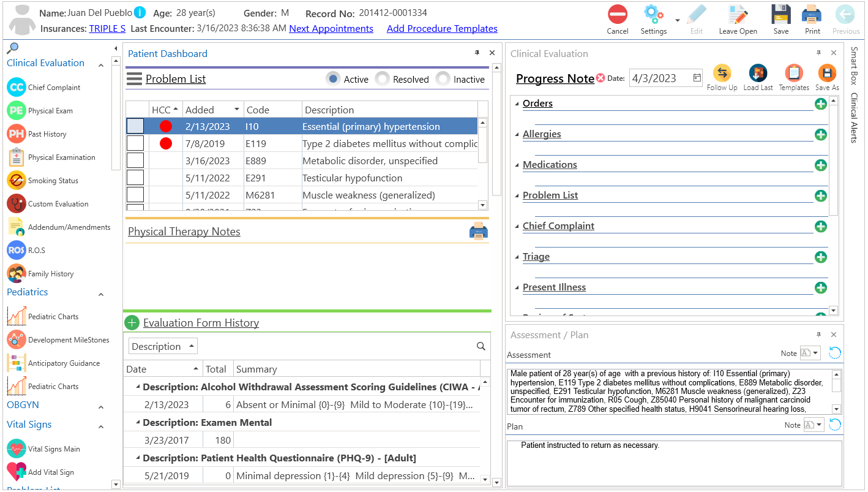Click Add Vital Sign heart icon
Screen dimensions: 868x492
point(17,472)
